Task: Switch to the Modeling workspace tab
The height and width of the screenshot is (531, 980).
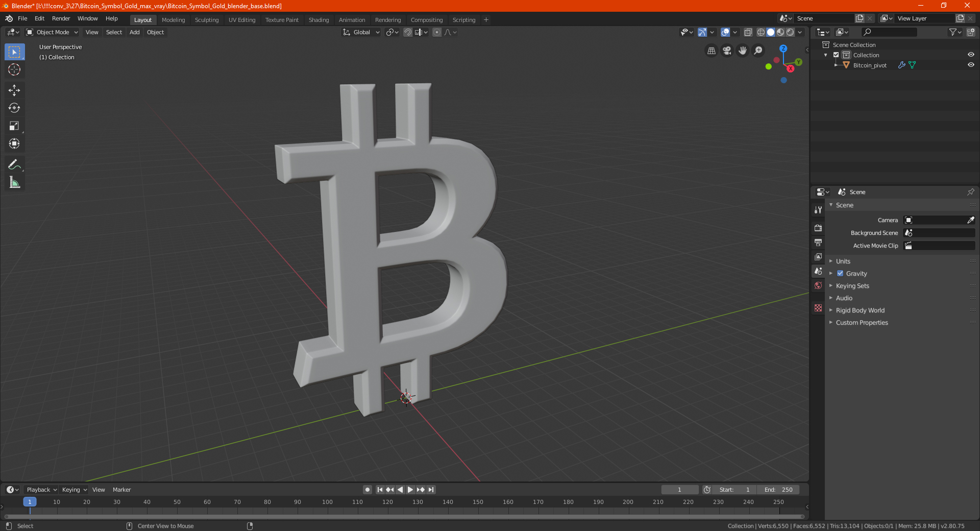Action: pyautogui.click(x=174, y=20)
